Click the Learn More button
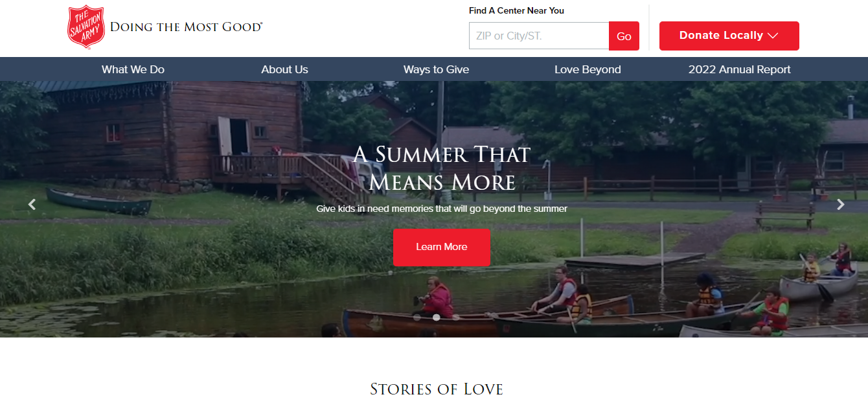 (x=442, y=247)
